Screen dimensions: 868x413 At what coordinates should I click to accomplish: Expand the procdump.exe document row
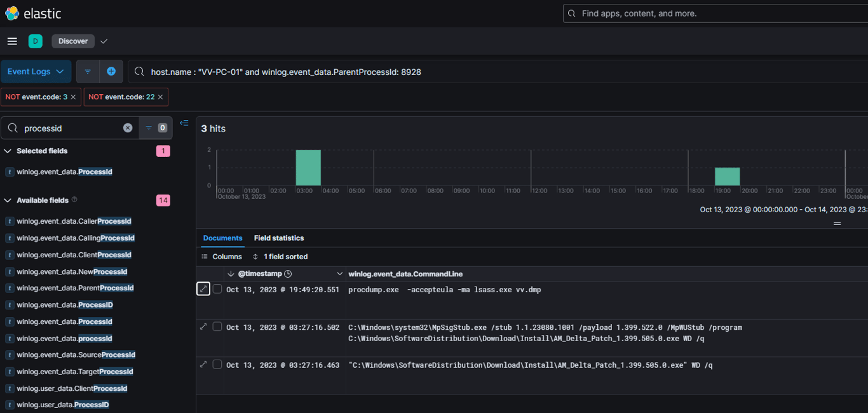pyautogui.click(x=203, y=289)
